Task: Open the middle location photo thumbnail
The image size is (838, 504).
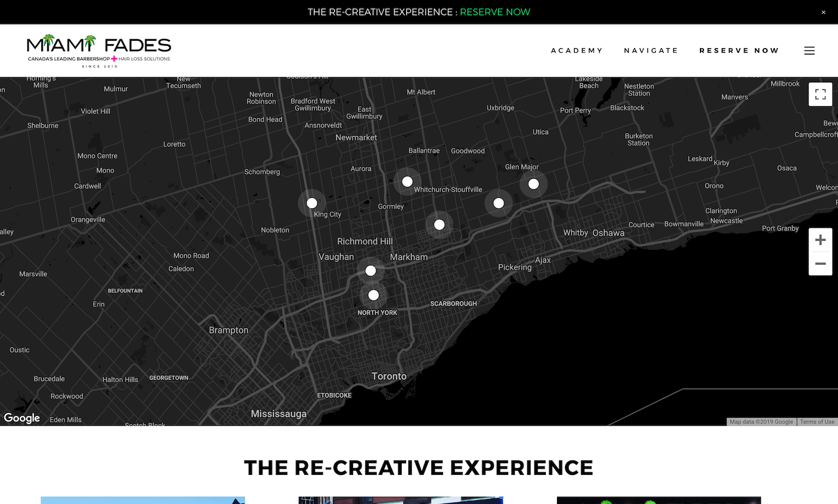Action: tap(401, 500)
